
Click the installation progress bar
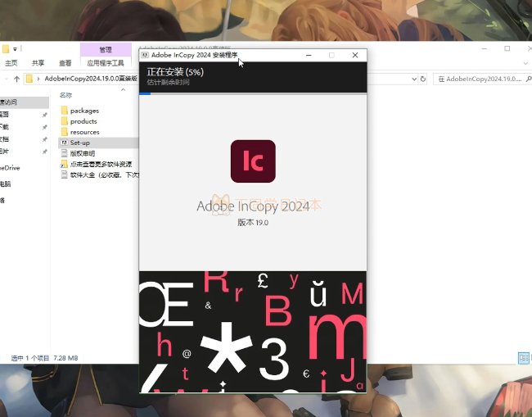tap(253, 93)
